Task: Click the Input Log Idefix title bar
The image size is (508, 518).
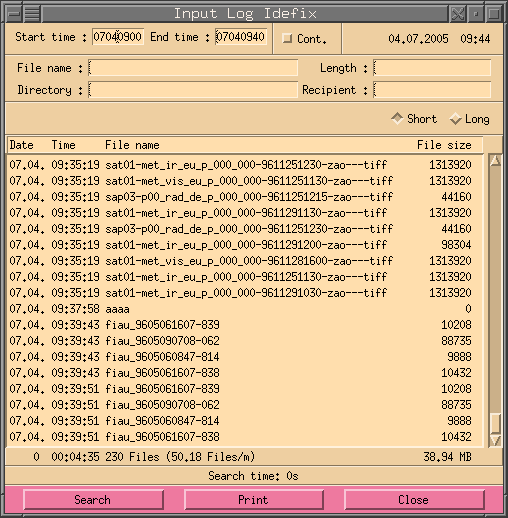Action: click(x=245, y=14)
